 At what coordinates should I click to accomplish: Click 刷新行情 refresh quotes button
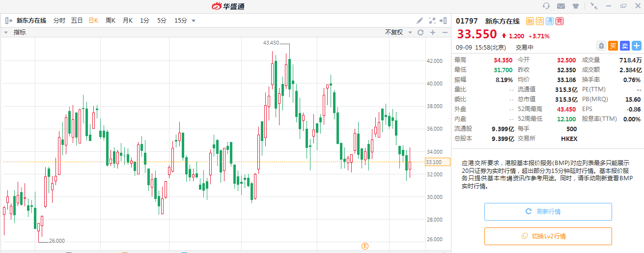point(548,212)
